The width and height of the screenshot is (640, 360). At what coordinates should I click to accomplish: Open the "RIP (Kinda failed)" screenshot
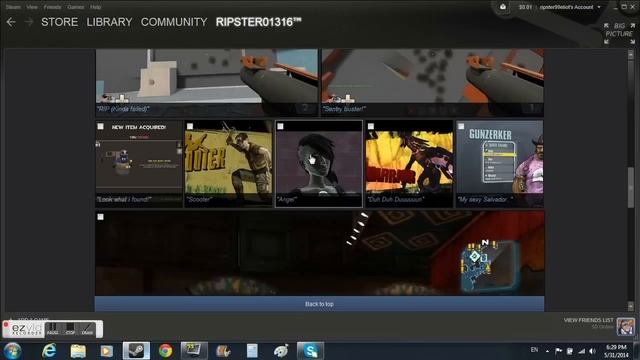[x=207, y=82]
